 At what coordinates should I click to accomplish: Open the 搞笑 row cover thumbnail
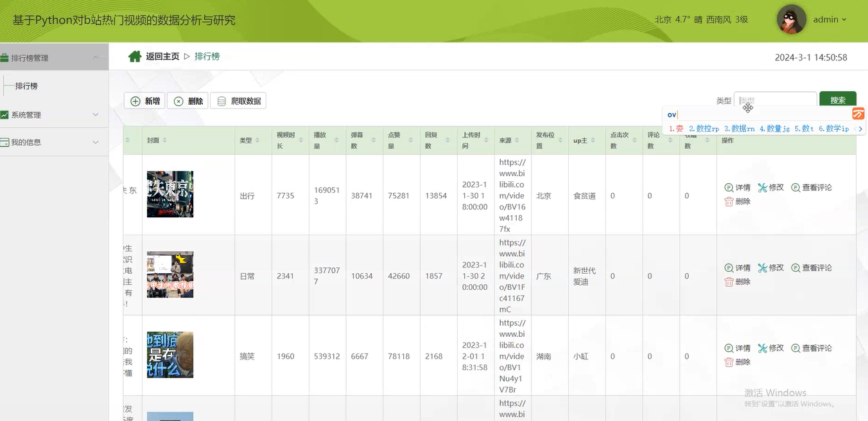coord(170,355)
